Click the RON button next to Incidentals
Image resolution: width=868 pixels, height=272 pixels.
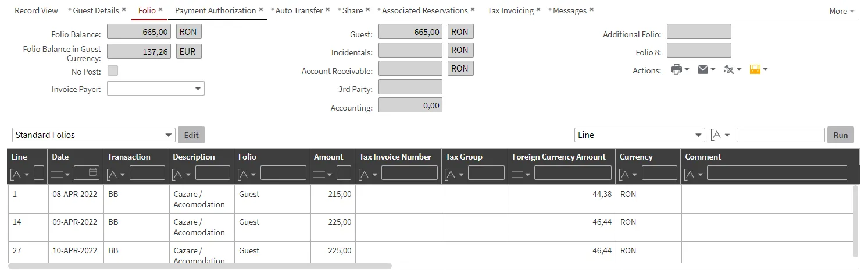460,50
